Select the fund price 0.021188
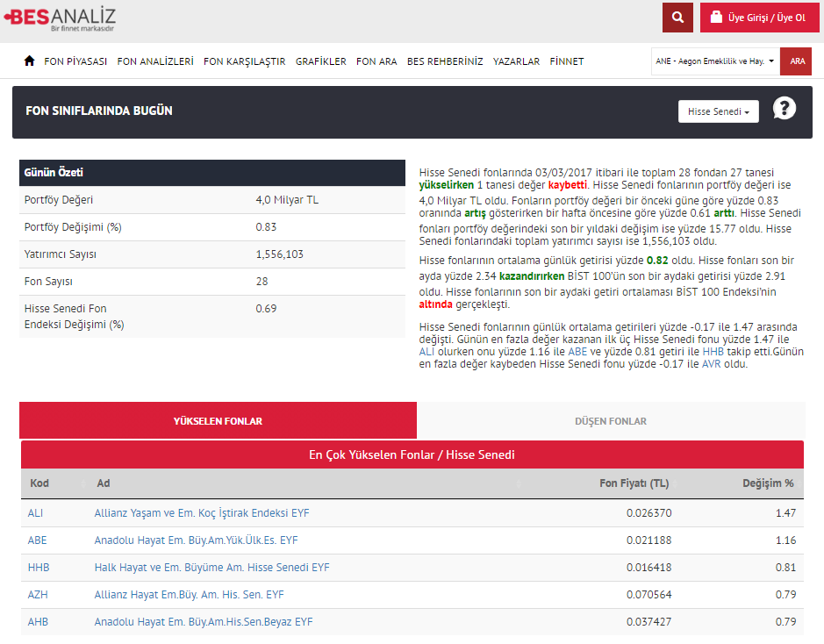824x644 pixels. coord(649,540)
